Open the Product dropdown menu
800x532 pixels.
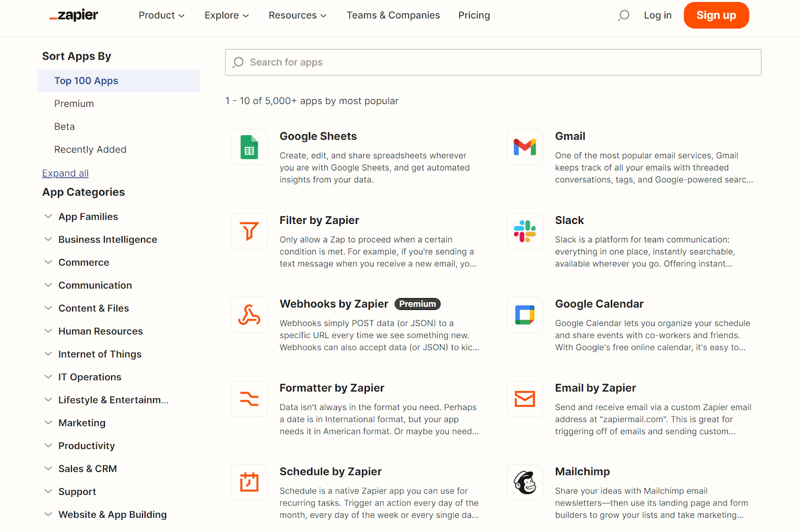coord(161,15)
